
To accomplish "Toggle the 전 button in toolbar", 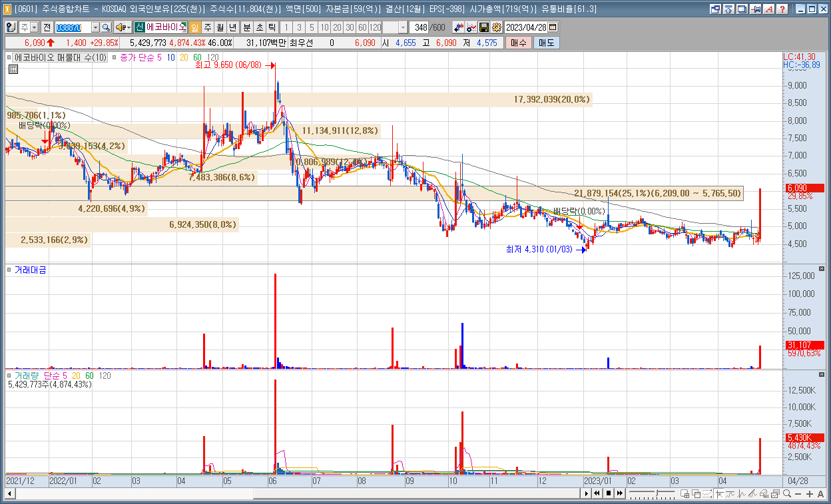I will point(47,27).
